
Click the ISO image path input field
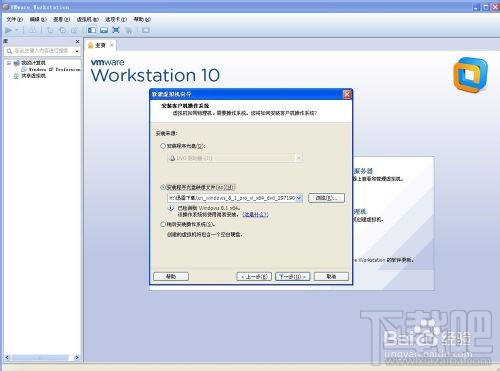[x=232, y=198]
